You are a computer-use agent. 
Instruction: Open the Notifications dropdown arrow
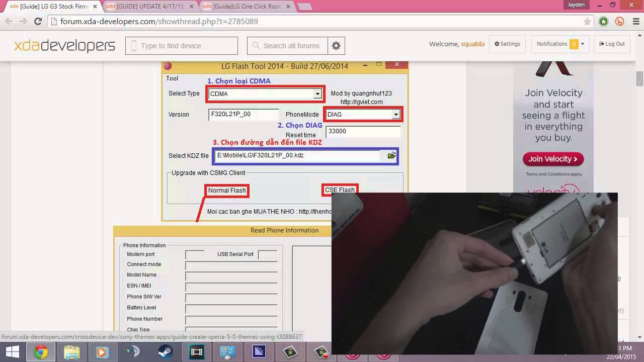tap(582, 44)
